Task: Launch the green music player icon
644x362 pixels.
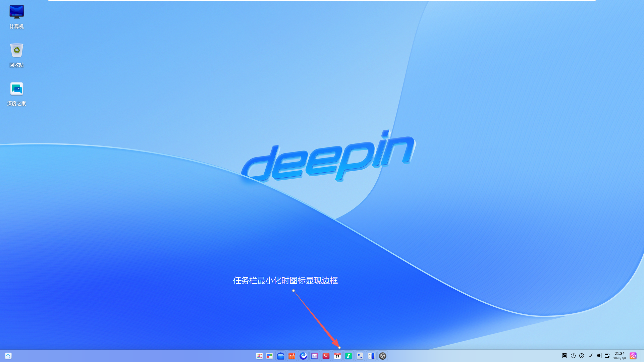Action: (x=348, y=356)
